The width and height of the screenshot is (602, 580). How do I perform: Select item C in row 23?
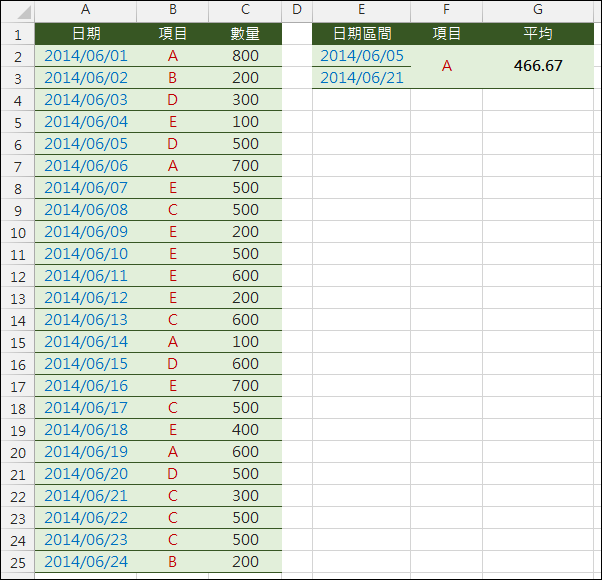pyautogui.click(x=173, y=518)
